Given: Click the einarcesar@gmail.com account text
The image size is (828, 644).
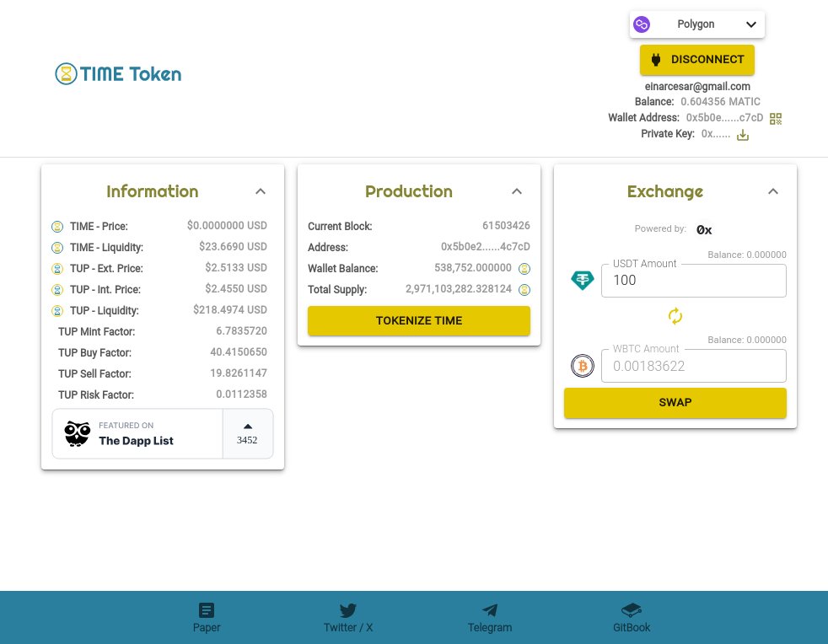Looking at the screenshot, I should tap(697, 86).
